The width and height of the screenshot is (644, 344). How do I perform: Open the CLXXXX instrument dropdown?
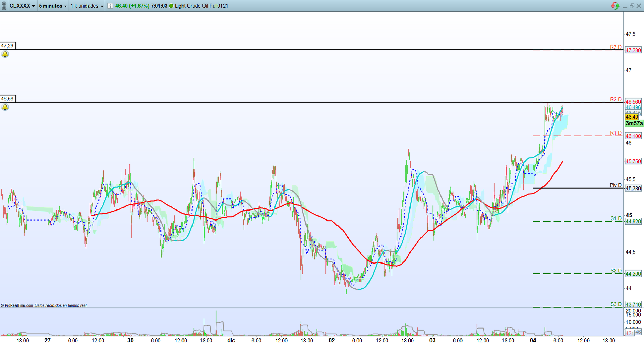click(x=22, y=6)
